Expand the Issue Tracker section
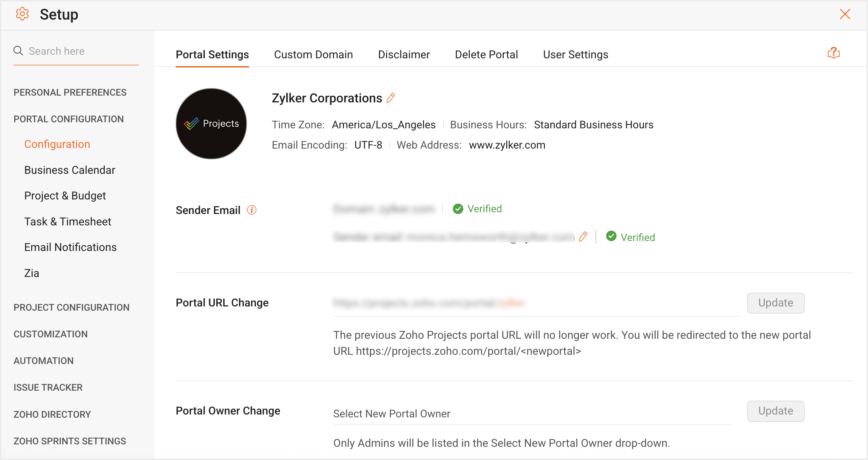This screenshot has height=460, width=868. point(48,387)
